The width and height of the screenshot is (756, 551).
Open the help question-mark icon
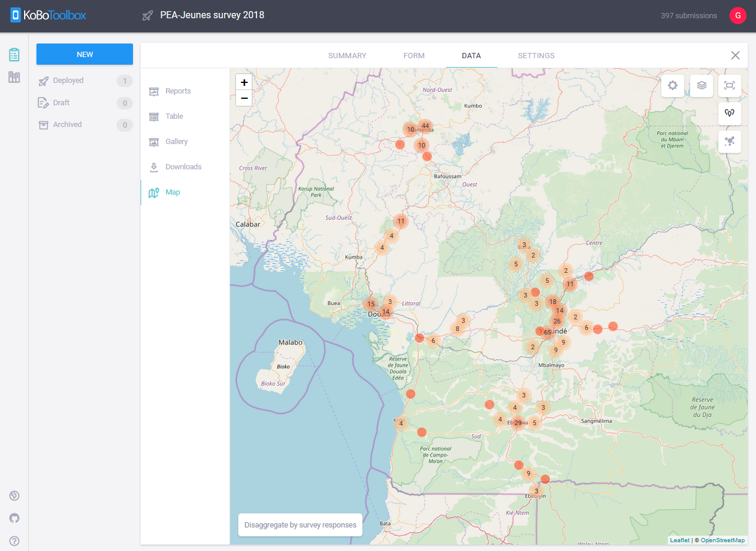14,541
